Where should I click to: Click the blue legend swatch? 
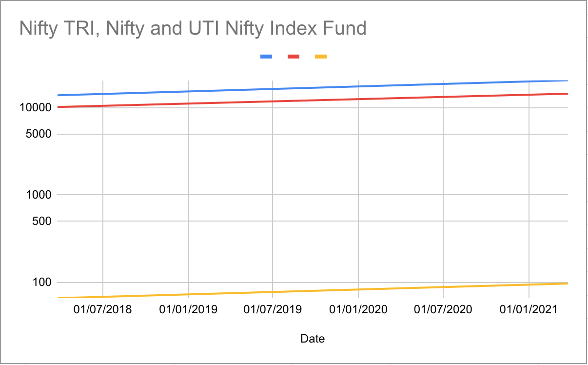click(266, 57)
